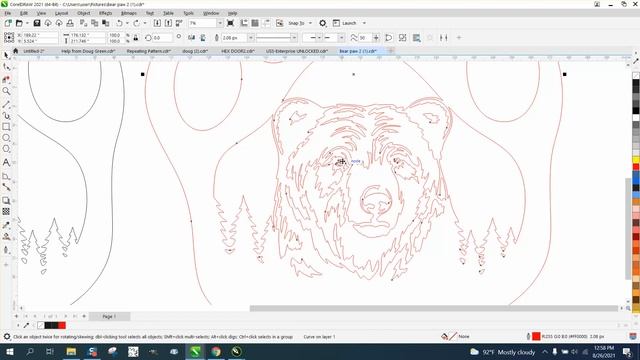The image size is (640, 360).
Task: Switch to Repeating Pattern.cdr tab
Action: (148, 51)
